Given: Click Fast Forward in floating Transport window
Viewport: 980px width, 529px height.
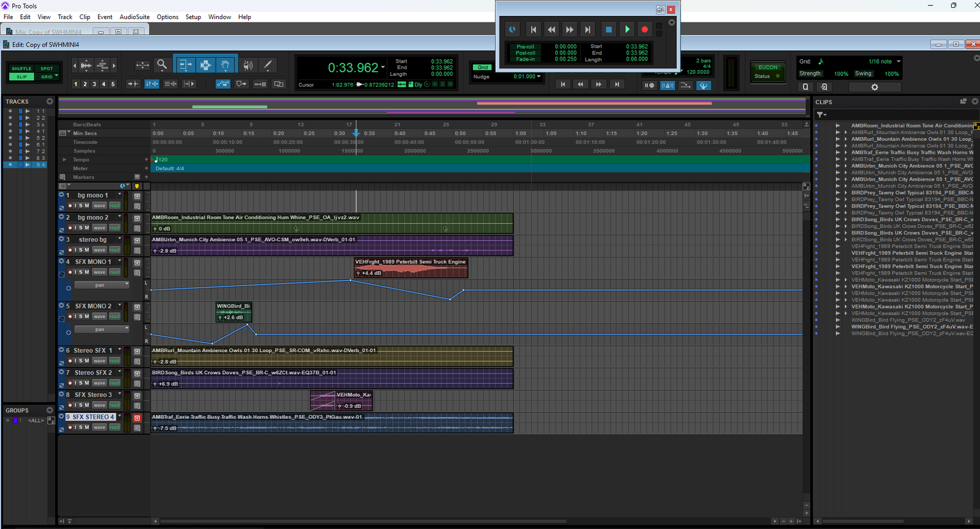Looking at the screenshot, I should point(570,29).
